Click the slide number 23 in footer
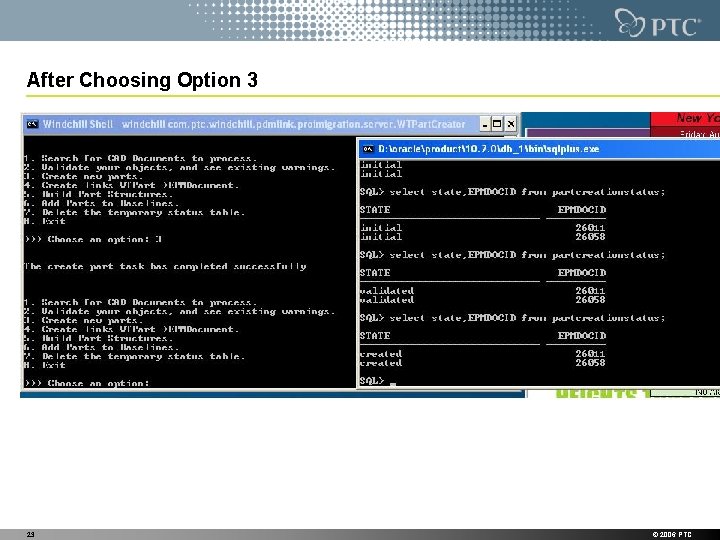This screenshot has height=540, width=720. [x=30, y=534]
